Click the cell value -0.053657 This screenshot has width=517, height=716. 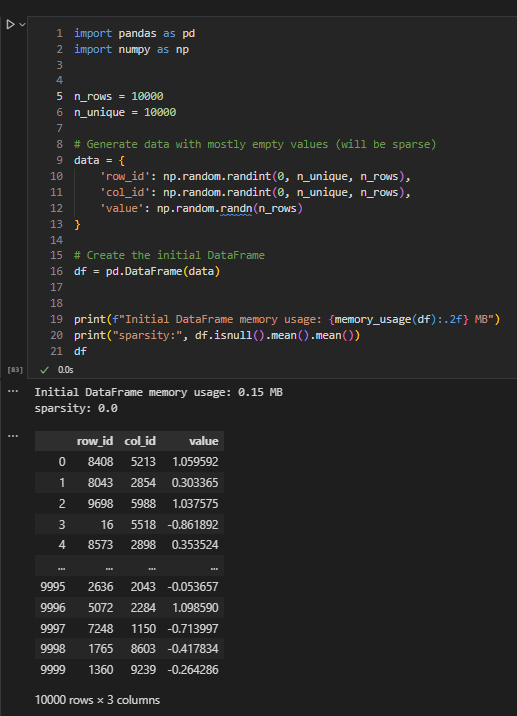[x=193, y=587]
